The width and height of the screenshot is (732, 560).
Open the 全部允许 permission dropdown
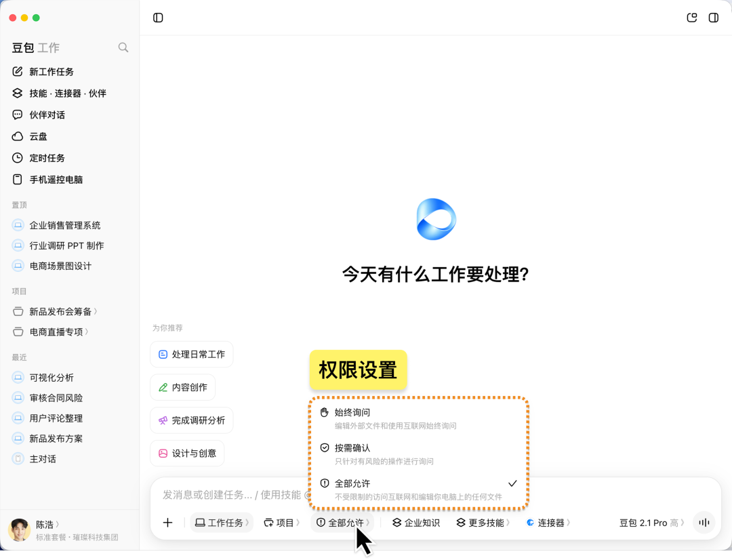click(343, 523)
